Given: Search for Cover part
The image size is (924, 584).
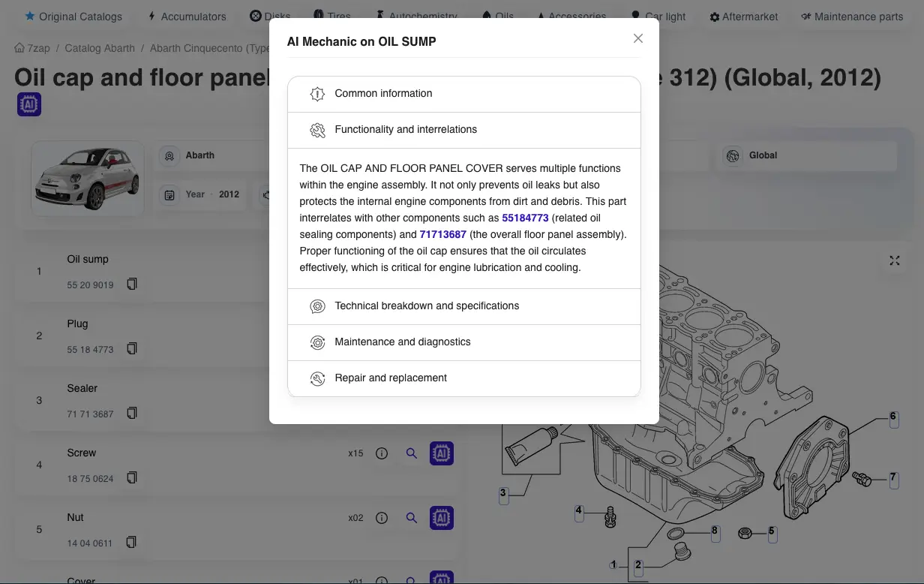Looking at the screenshot, I should click(x=411, y=579).
